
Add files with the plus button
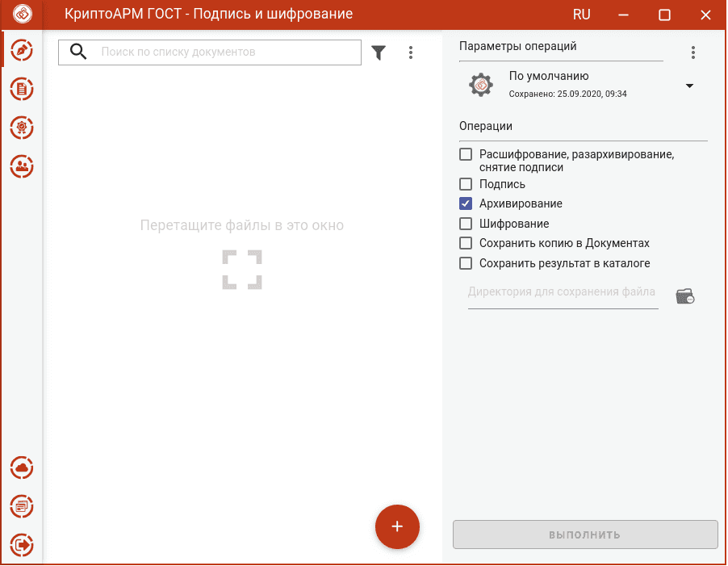397,526
